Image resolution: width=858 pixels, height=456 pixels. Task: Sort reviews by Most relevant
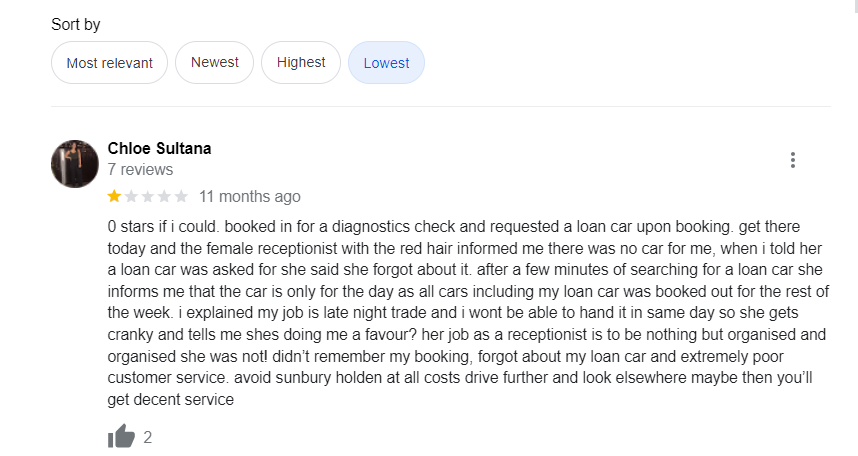pyautogui.click(x=109, y=63)
